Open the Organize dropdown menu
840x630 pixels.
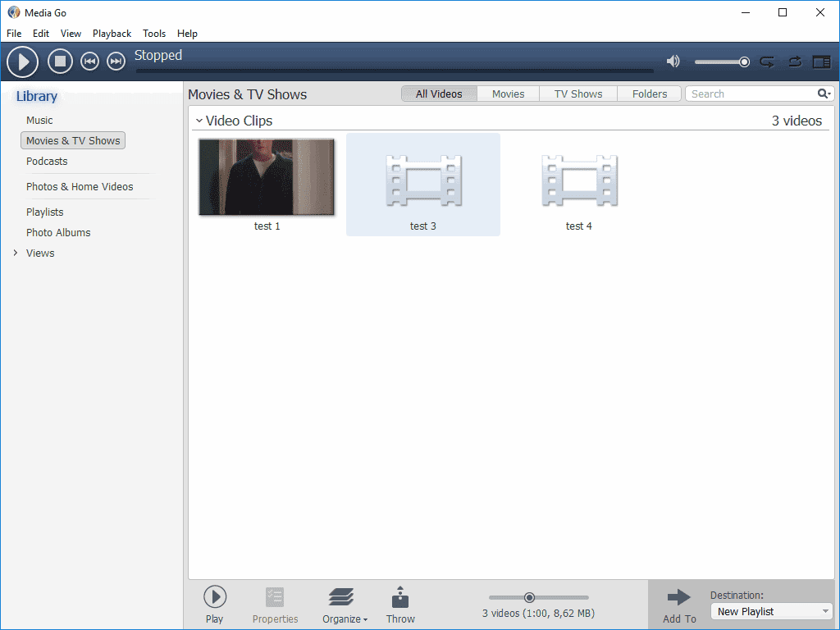(x=345, y=605)
